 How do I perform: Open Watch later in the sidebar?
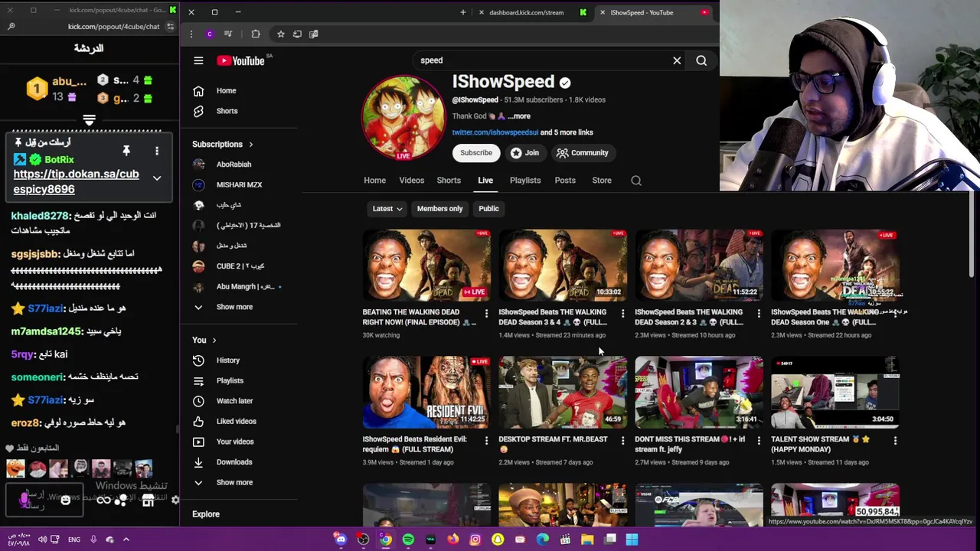pyautogui.click(x=234, y=401)
